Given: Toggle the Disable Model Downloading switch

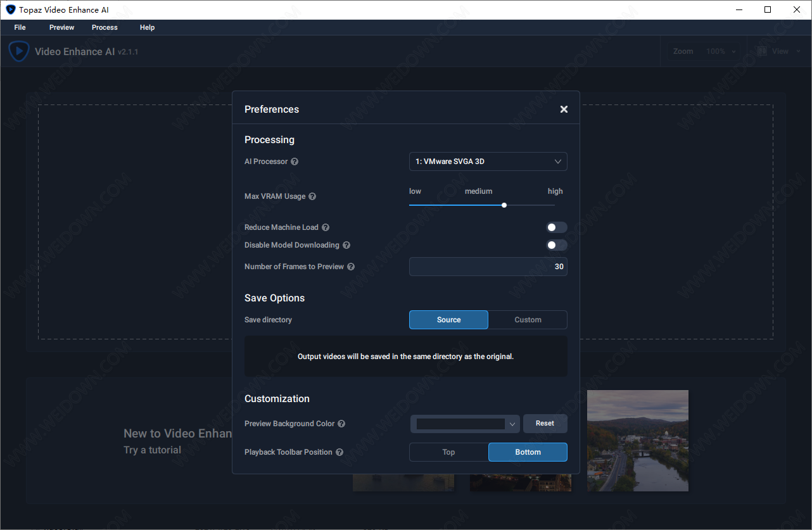Looking at the screenshot, I should click(x=557, y=245).
